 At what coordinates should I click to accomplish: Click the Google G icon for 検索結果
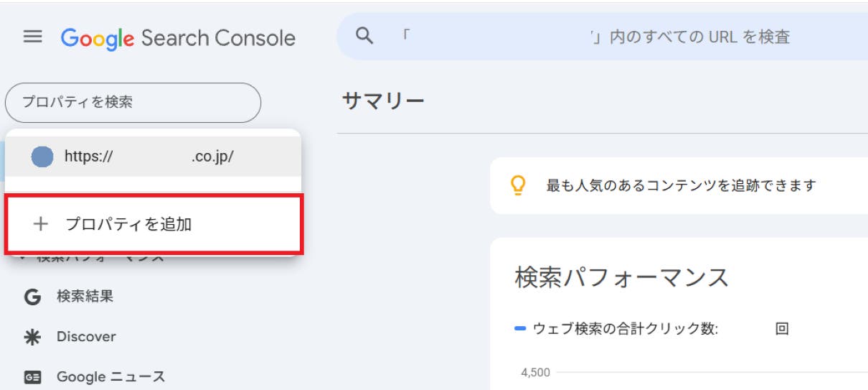32,297
